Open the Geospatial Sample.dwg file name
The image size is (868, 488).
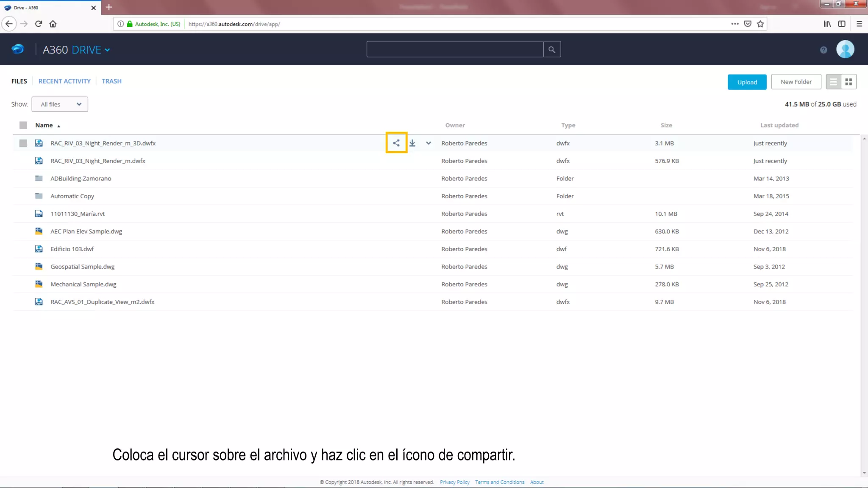pos(82,266)
